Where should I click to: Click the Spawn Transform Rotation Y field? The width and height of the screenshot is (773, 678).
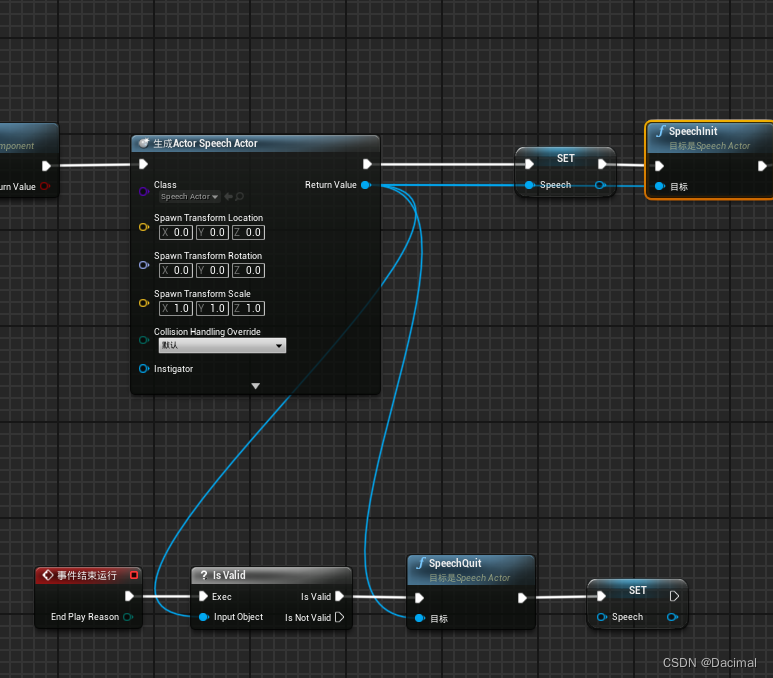pyautogui.click(x=212, y=270)
